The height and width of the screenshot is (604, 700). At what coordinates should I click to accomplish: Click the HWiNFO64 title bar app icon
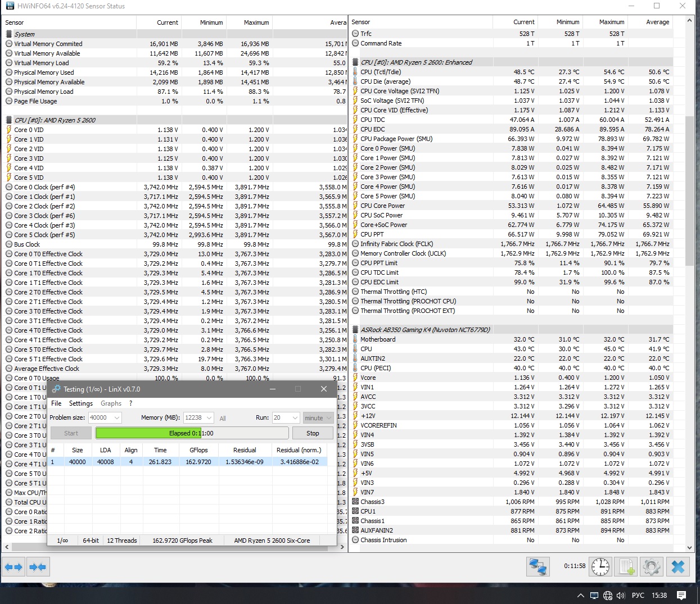[10, 6]
